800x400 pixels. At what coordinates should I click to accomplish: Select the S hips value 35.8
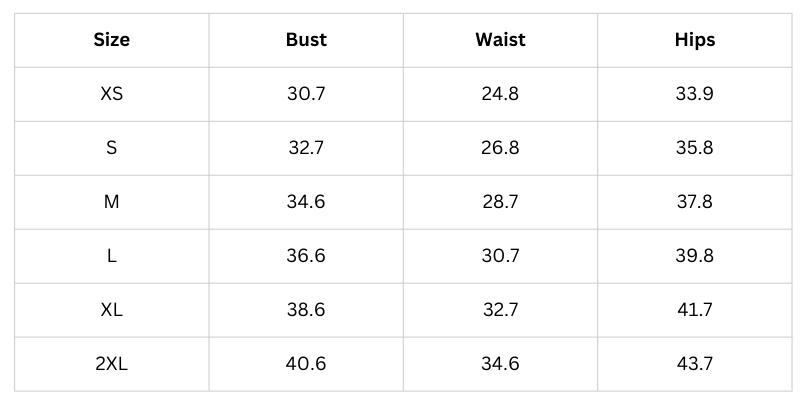pyautogui.click(x=695, y=148)
